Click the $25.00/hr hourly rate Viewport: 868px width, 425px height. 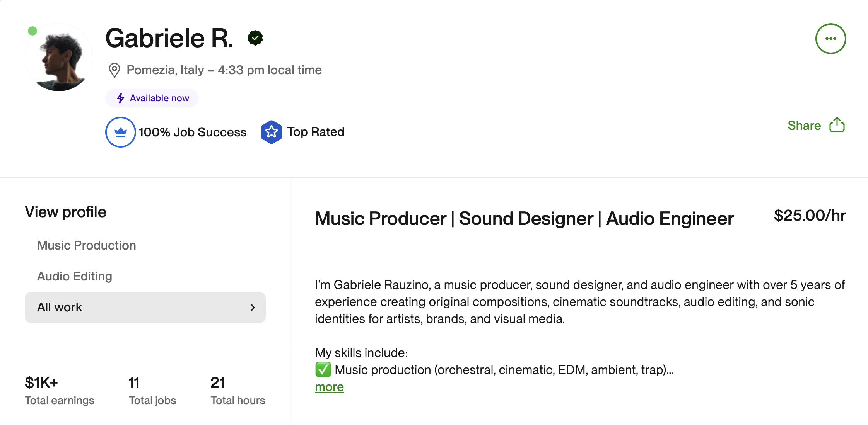[x=809, y=216]
